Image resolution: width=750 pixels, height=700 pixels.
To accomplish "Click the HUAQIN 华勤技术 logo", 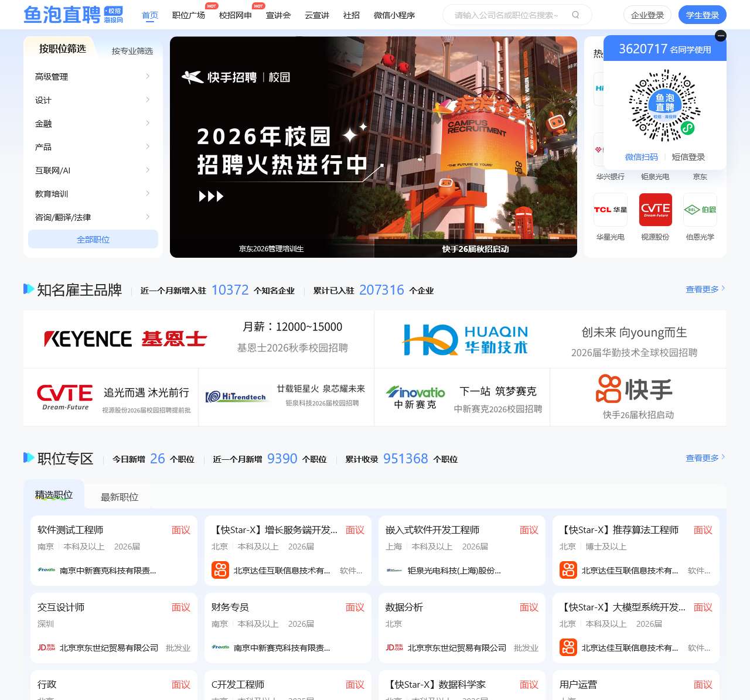I will (466, 339).
